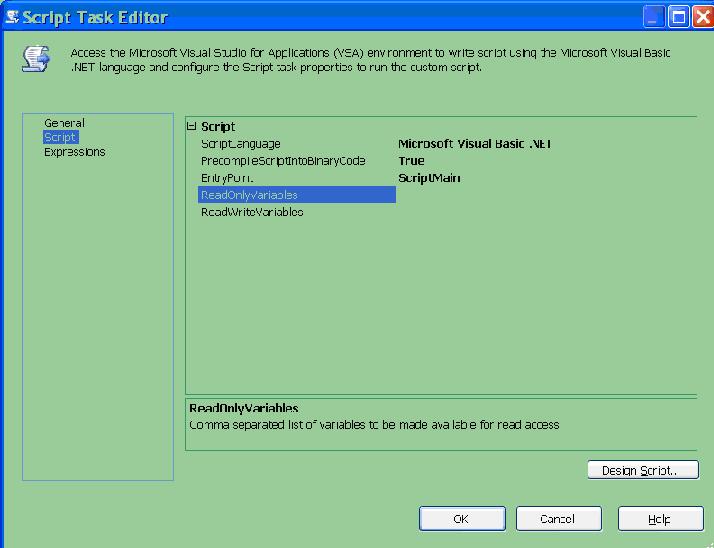The height and width of the screenshot is (548, 714).
Task: Click the empty ReadOnlyVariables value field
Action: 546,195
